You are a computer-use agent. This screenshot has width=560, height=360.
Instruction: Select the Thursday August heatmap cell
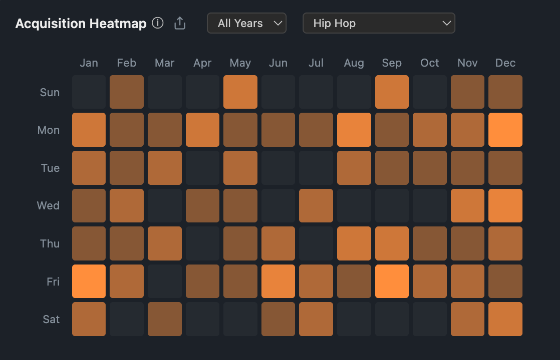pos(354,244)
